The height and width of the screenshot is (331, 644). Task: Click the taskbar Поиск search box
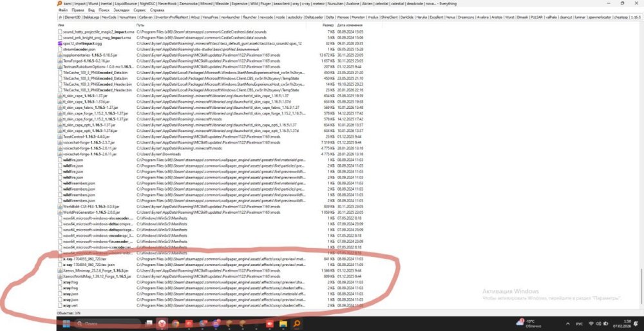tap(108, 324)
